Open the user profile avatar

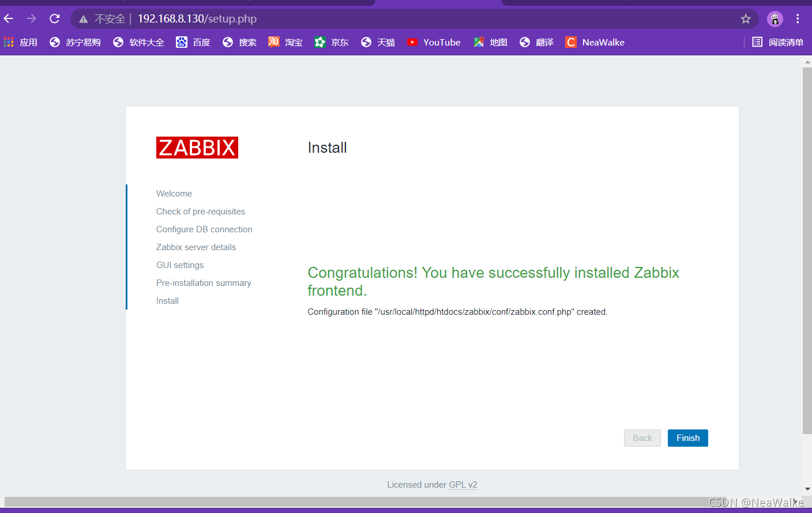tap(775, 19)
